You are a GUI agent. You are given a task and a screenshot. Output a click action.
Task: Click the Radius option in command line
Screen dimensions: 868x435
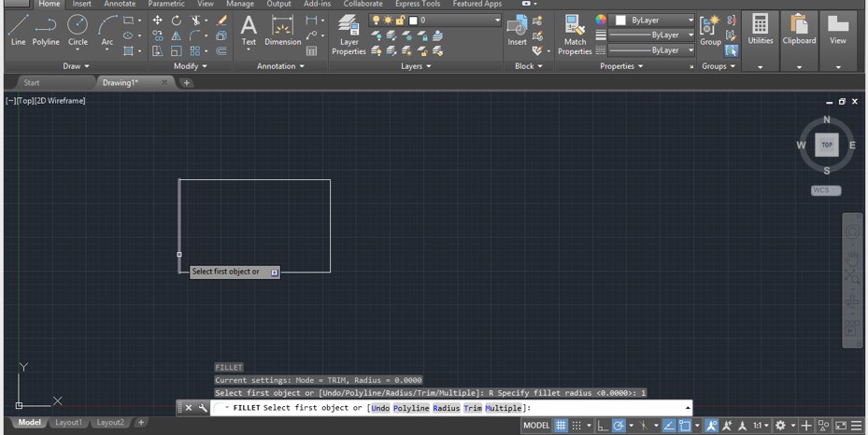[446, 408]
